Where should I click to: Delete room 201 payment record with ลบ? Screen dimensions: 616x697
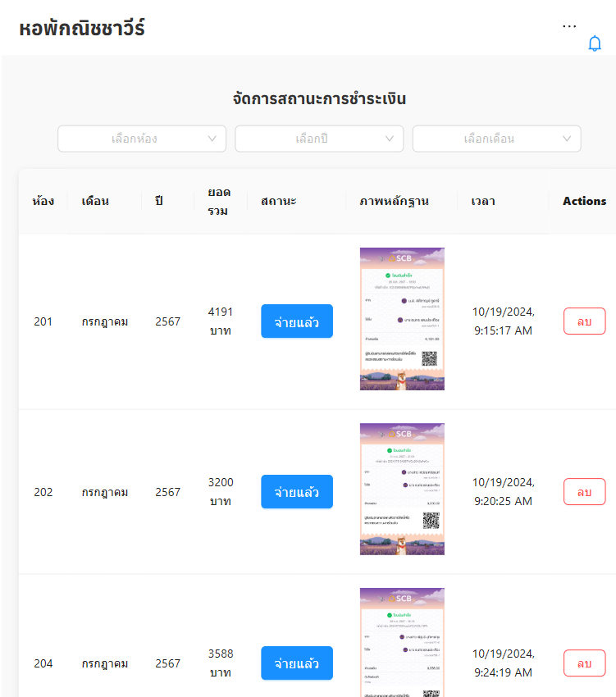click(x=584, y=321)
